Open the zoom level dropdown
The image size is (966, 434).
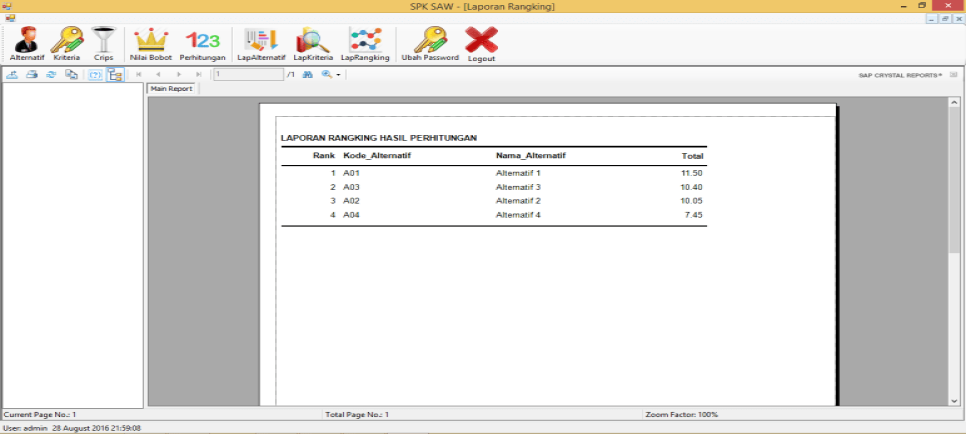tap(332, 75)
